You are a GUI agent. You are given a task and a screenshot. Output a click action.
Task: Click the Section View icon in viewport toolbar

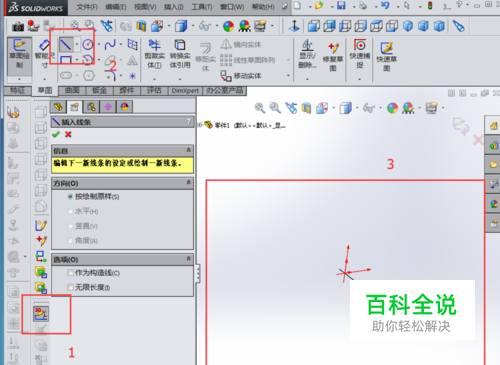coord(306,108)
